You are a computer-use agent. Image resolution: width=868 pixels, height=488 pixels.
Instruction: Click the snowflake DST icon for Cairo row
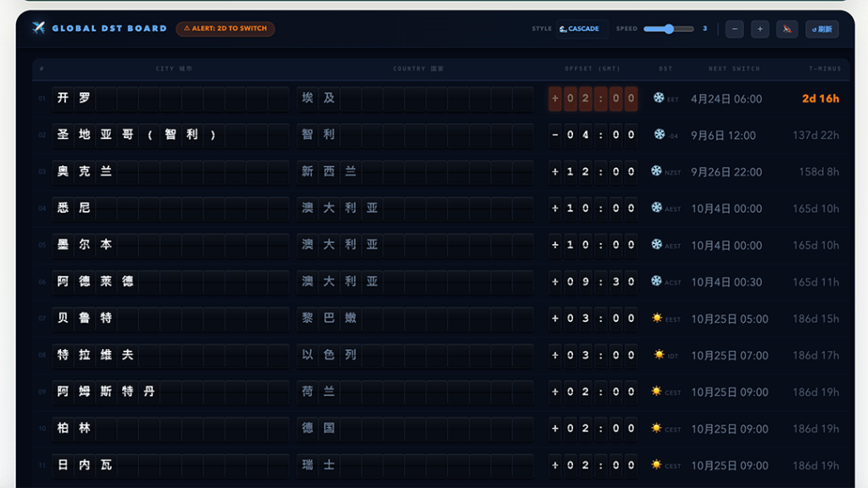659,97
